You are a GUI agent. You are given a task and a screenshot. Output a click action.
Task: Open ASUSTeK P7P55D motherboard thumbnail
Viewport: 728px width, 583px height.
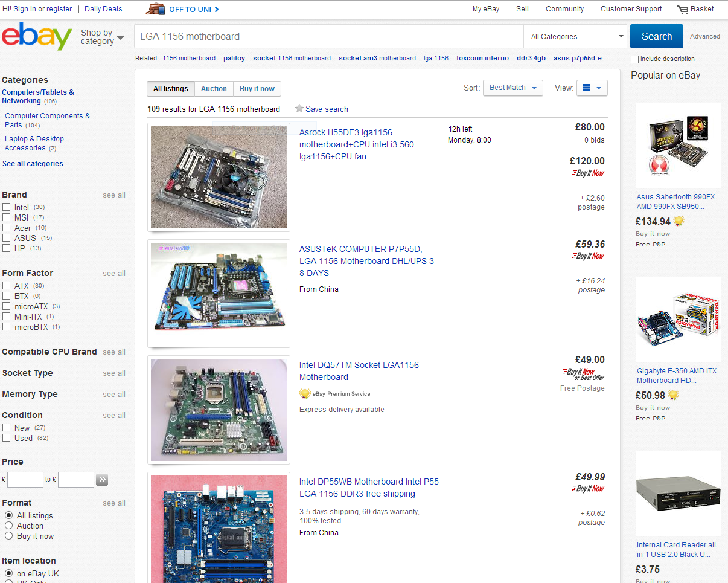coord(219,292)
